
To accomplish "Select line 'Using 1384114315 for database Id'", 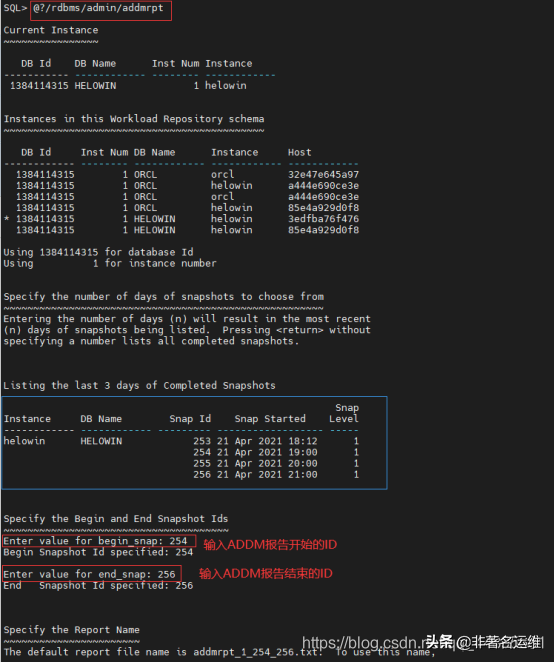I will 98,252.
